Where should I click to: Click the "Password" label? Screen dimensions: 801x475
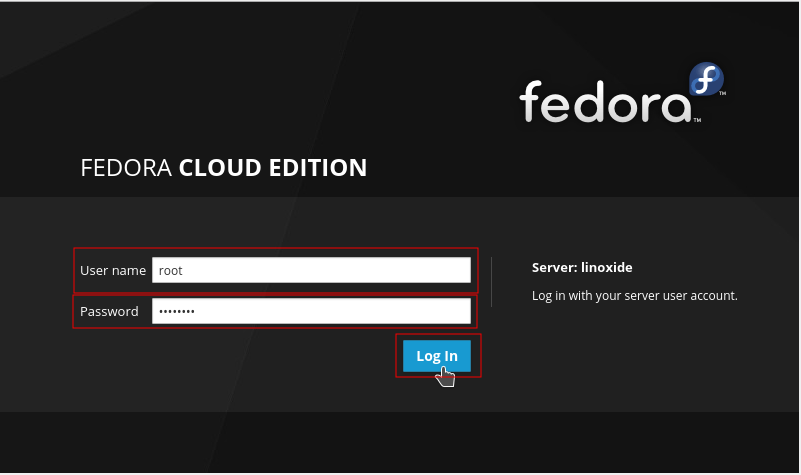pyautogui.click(x=109, y=311)
